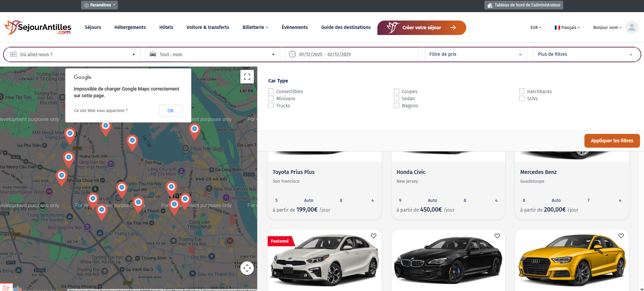Open the Français language dropdown

[x=567, y=28]
